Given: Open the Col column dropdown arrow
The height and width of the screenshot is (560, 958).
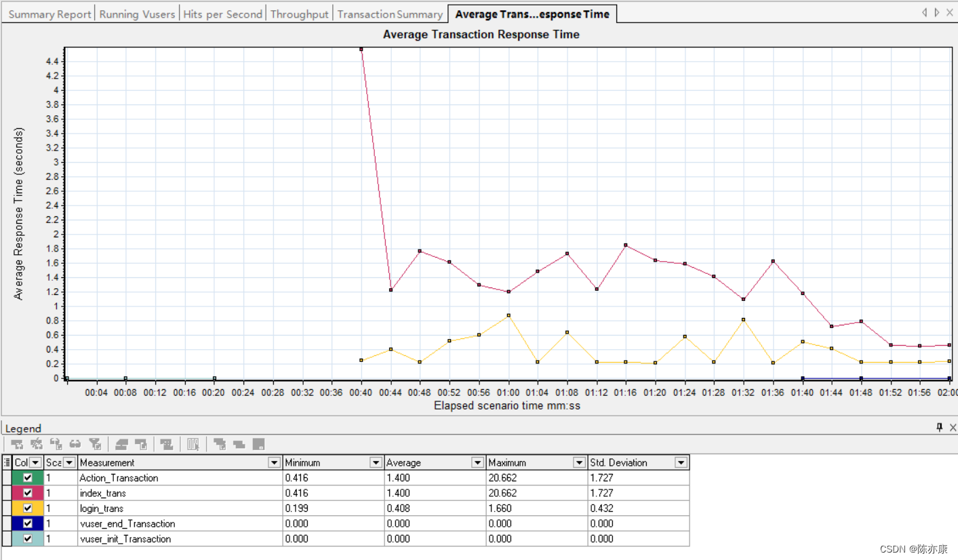Looking at the screenshot, I should (x=36, y=462).
